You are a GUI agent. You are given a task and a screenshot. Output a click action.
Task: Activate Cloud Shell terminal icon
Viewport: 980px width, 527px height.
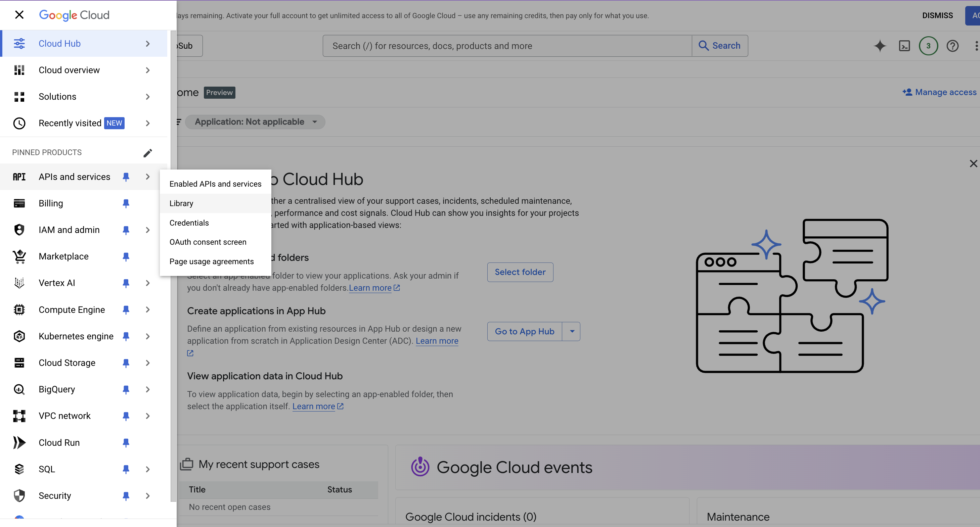click(x=905, y=46)
